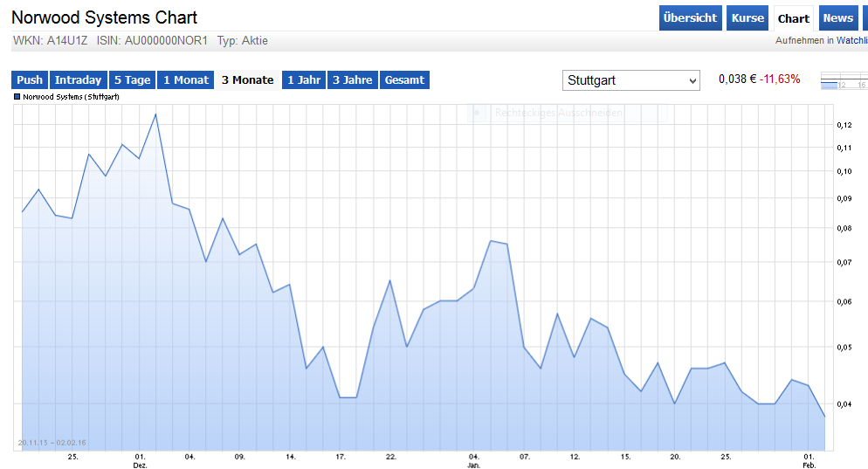This screenshot has height=469, width=868.
Task: Show the Intraday chart period
Action: [79, 80]
